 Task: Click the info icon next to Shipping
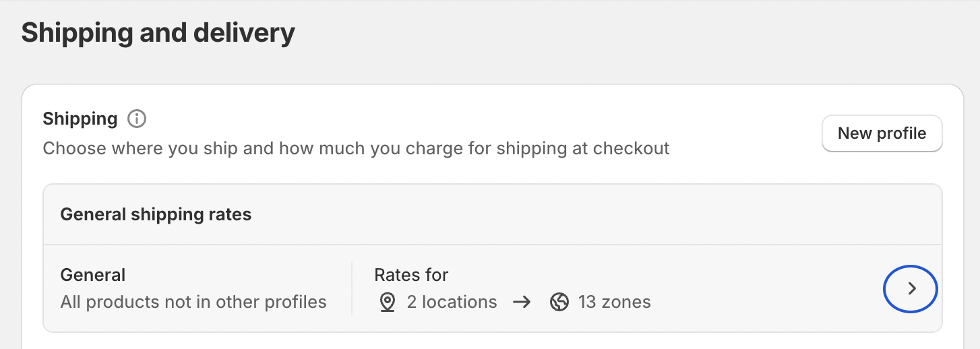click(x=137, y=119)
